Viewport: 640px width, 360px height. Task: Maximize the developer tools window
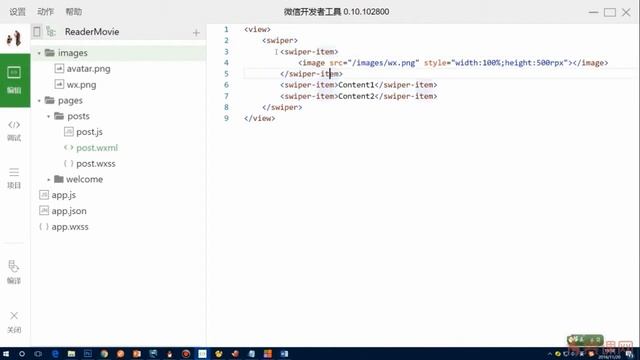[610, 12]
